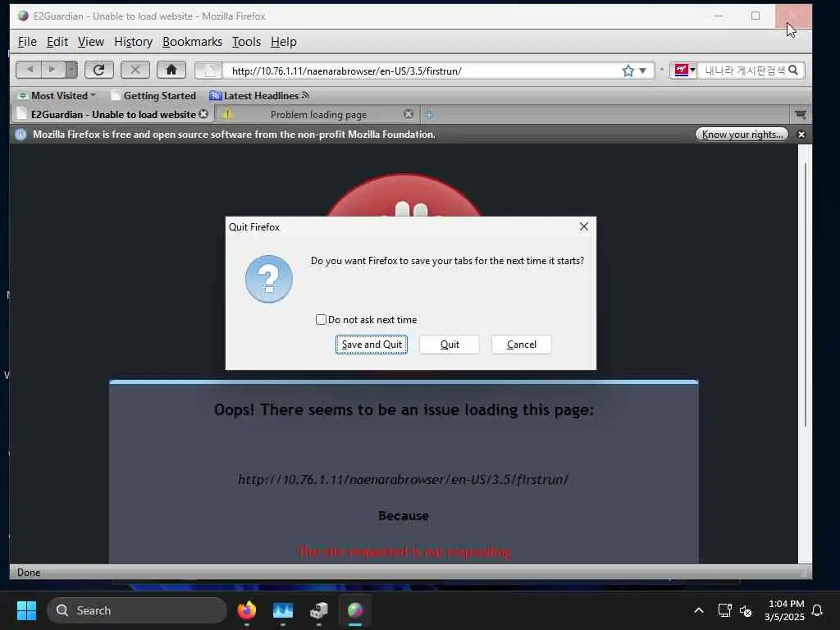840x630 pixels.
Task: Open the Help menu
Action: point(283,42)
